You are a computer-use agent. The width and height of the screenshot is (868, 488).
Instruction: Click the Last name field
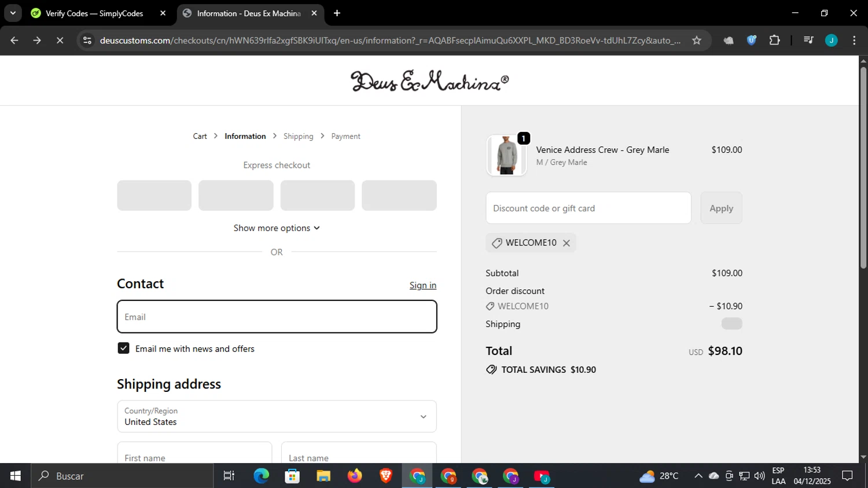[359, 453]
